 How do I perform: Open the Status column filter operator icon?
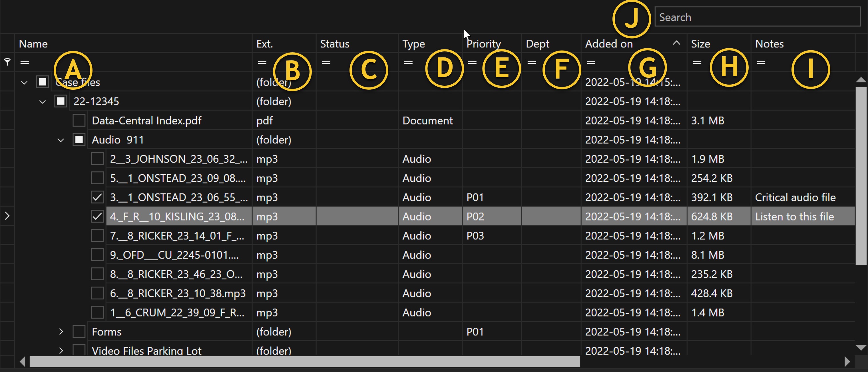tap(326, 62)
